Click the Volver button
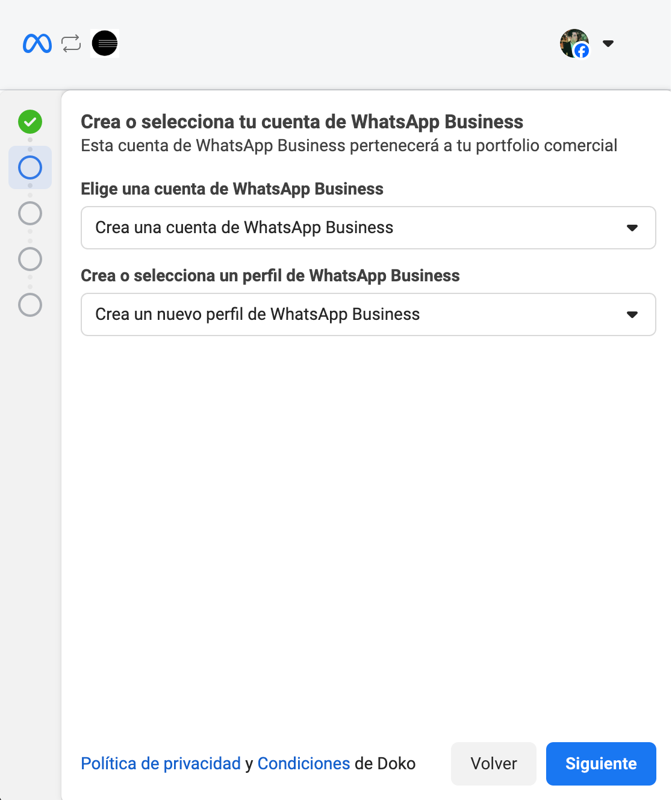The width and height of the screenshot is (672, 800). coord(494,764)
